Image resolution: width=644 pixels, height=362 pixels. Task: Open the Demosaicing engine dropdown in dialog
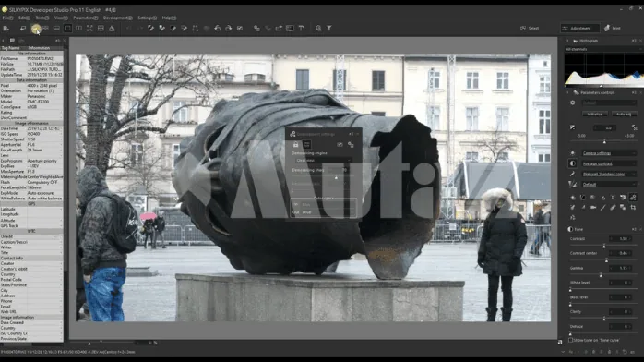click(x=323, y=161)
